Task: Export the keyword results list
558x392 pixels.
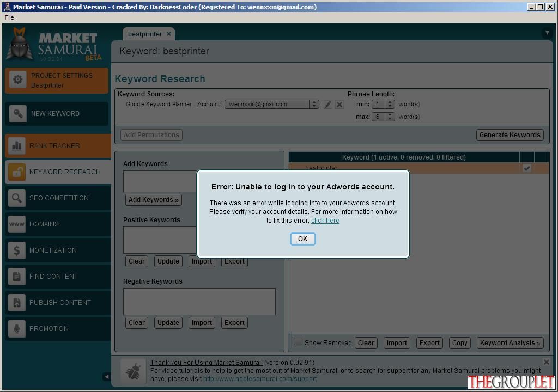Action: pos(429,343)
